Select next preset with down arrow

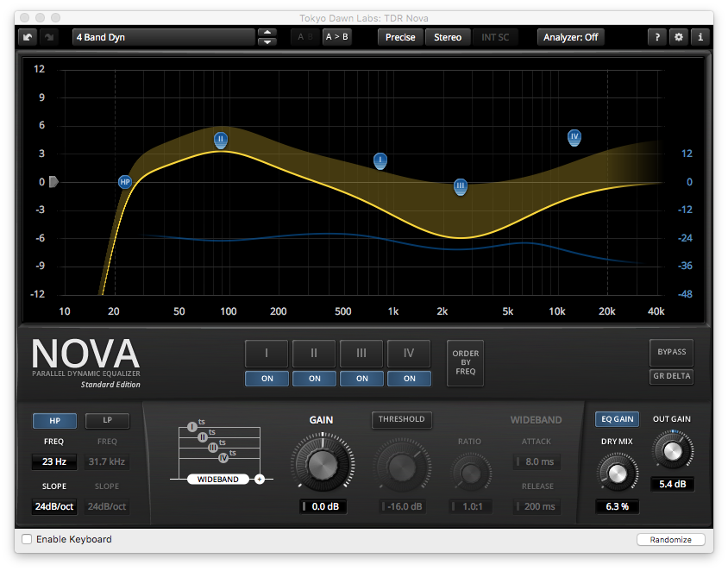[267, 41]
